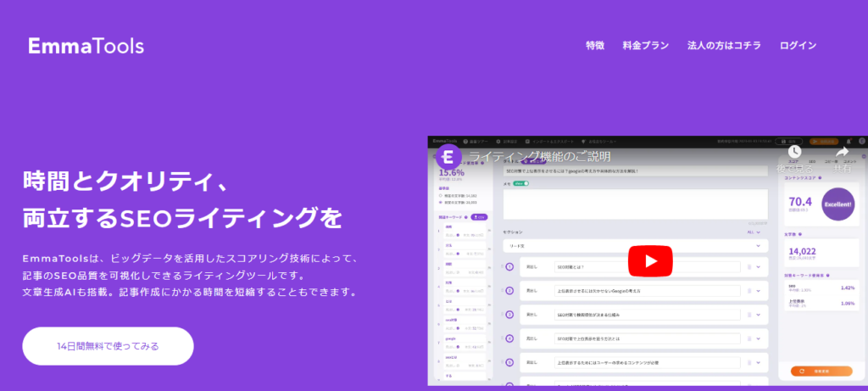Click the Excellent! score circle
This screenshot has width=868, height=391.
point(838,204)
